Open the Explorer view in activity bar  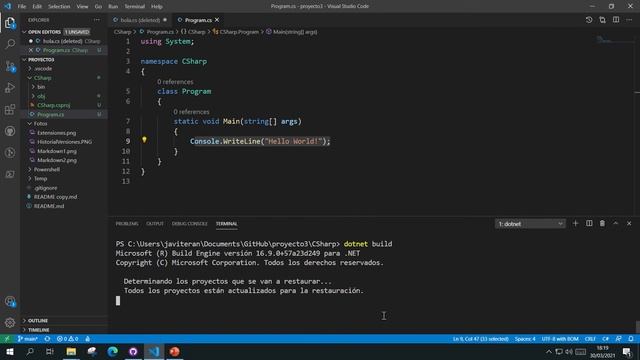point(10,23)
